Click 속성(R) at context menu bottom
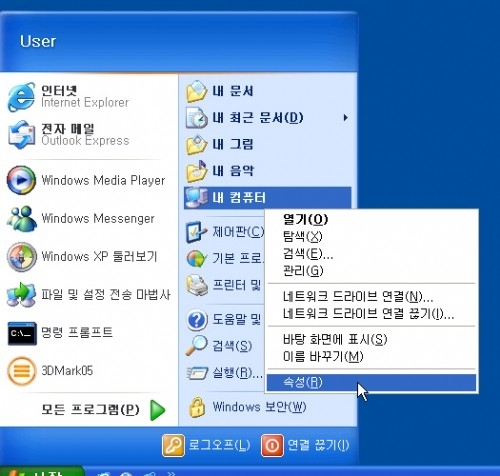Viewport: 500px width, 476px height. [x=371, y=382]
